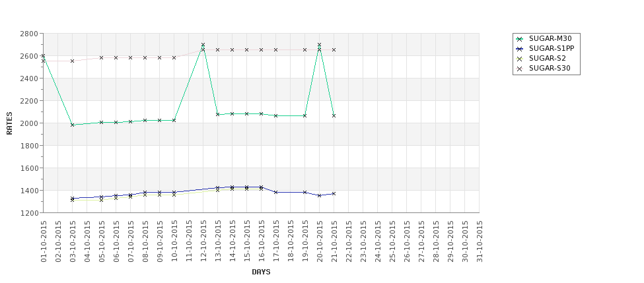Click the 1800 y-axis label
Image resolution: width=644 pixels, height=283 pixels.
point(29,146)
